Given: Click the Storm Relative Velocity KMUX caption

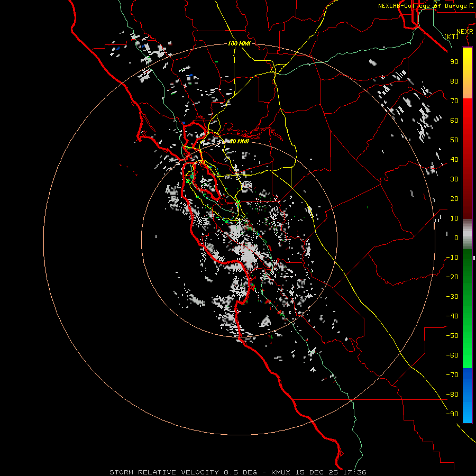Looking at the screenshot, I should click(237, 472).
